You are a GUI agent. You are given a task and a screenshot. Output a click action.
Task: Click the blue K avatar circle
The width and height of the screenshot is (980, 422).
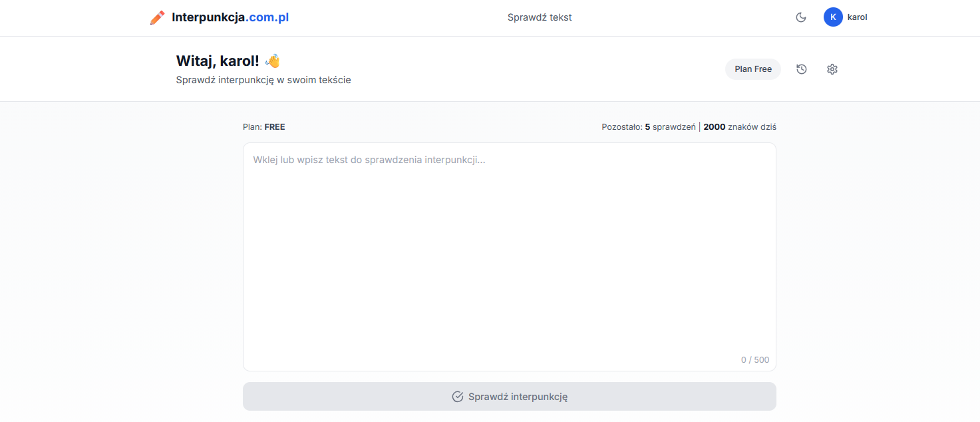[833, 17]
